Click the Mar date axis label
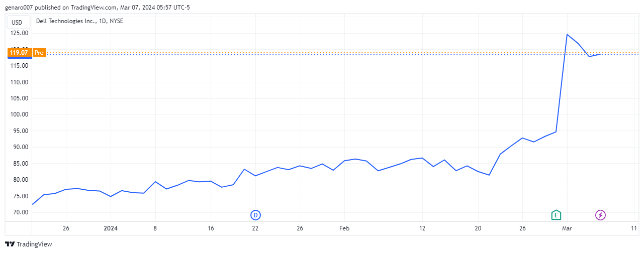 [x=567, y=228]
